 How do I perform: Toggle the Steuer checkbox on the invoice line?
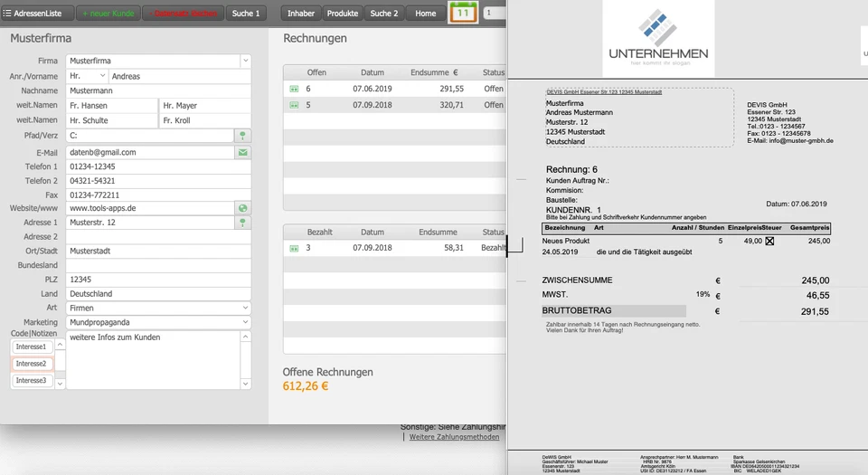[x=770, y=242]
